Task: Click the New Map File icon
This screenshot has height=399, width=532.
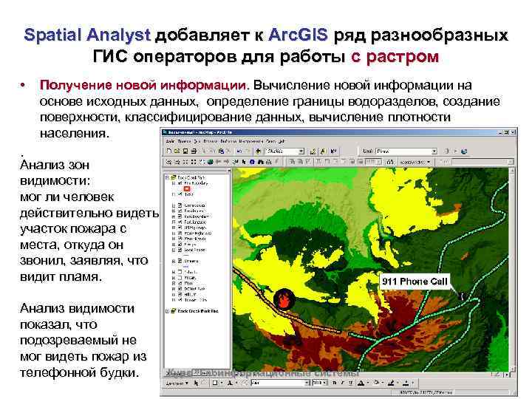Action: (x=169, y=151)
